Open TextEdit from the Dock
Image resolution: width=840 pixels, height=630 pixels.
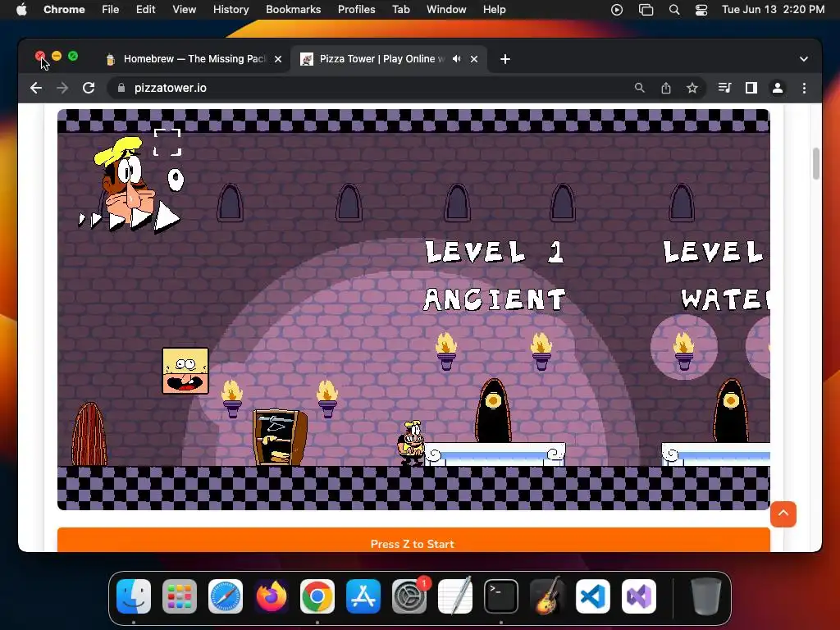coord(455,596)
